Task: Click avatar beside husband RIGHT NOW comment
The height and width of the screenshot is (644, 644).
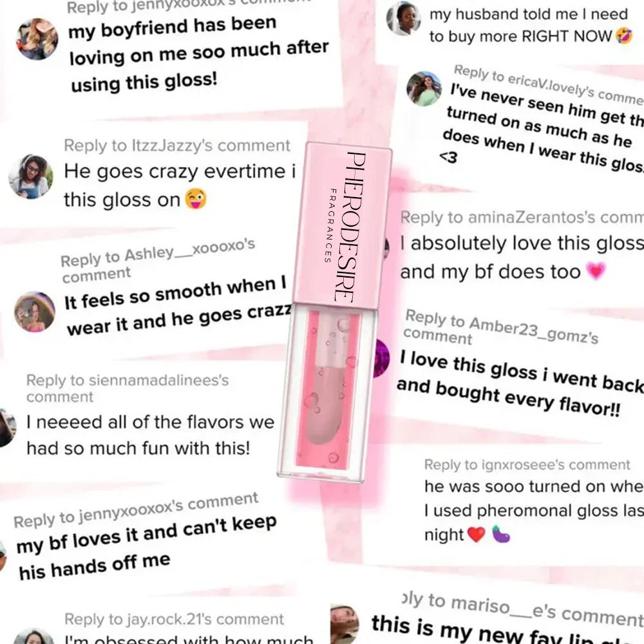Action: point(404,18)
